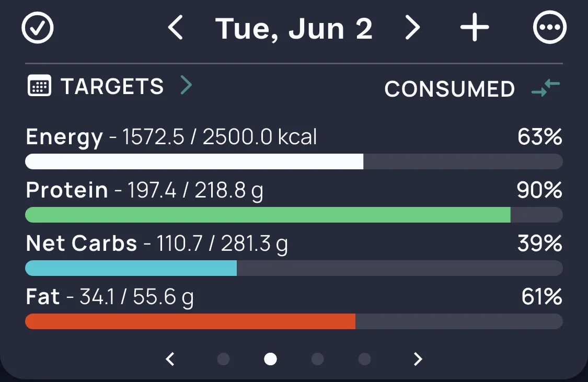588x382 pixels.
Task: Select the active second page dot
Action: pos(270,359)
